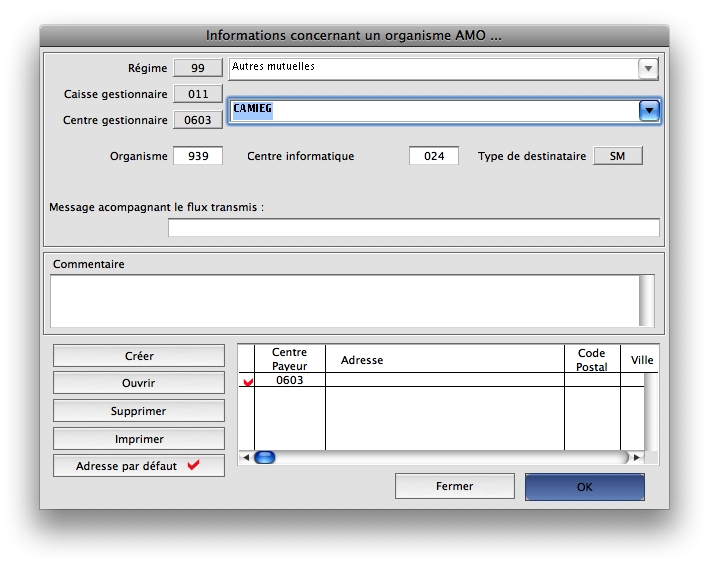Click the address table vertical scrollbar

[651, 412]
